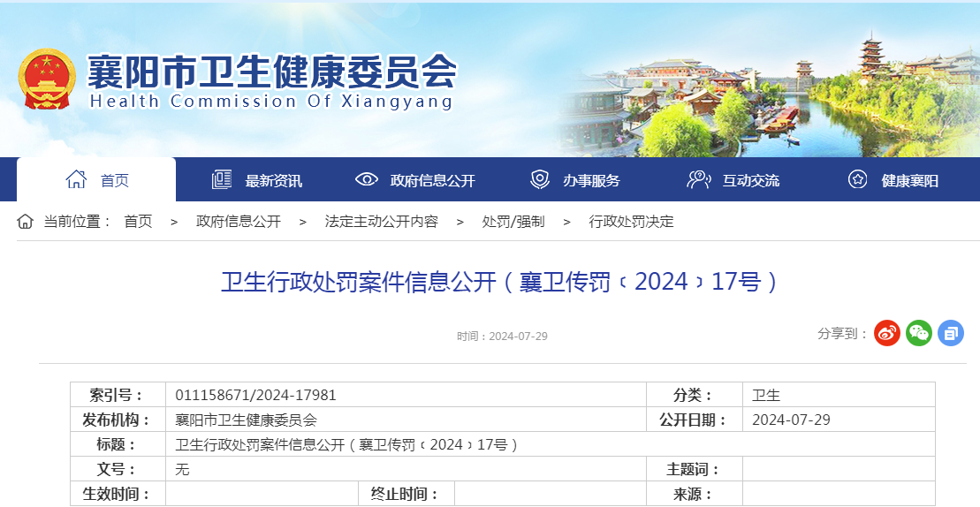This screenshot has width=980, height=507.
Task: Share the article via WeChat
Action: (x=919, y=333)
